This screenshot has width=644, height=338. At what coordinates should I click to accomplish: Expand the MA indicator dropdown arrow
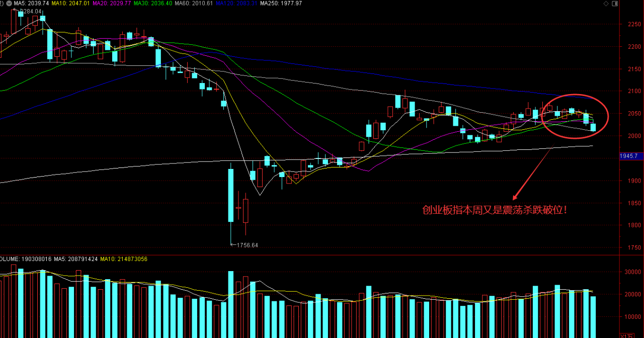tap(9, 3)
